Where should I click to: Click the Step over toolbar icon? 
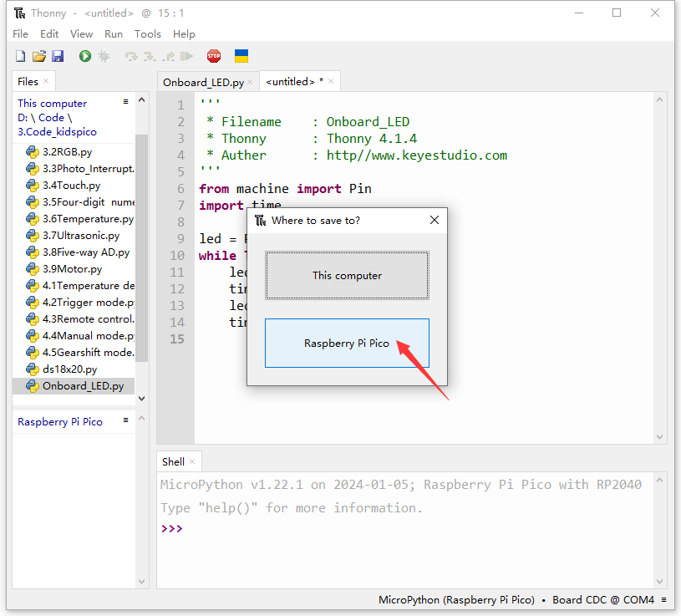(x=131, y=56)
